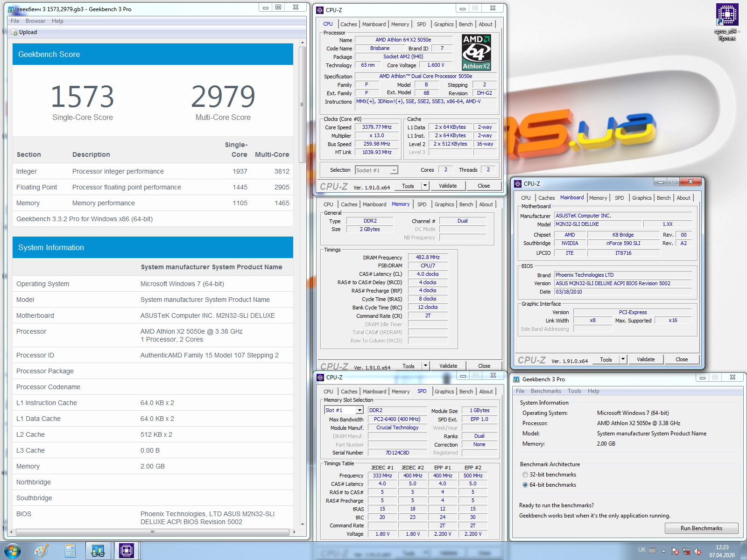Select the cpuz x64 desktop shortcut
Screen dimensions: 747x560
point(727,22)
